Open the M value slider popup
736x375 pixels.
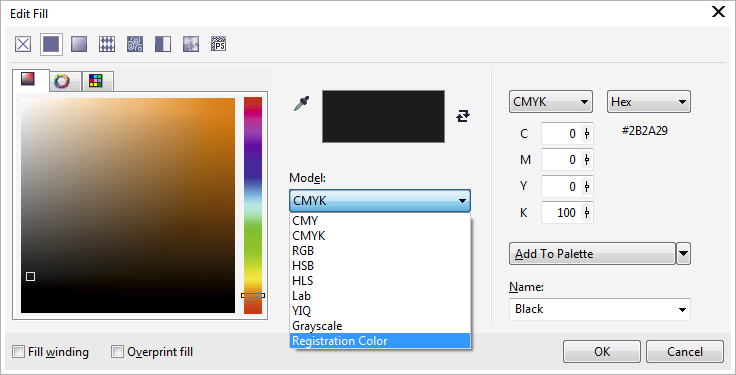587,160
